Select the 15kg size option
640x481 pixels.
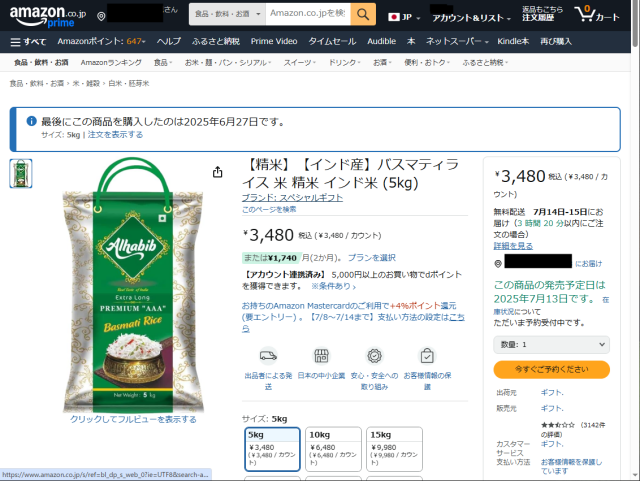[x=394, y=449]
